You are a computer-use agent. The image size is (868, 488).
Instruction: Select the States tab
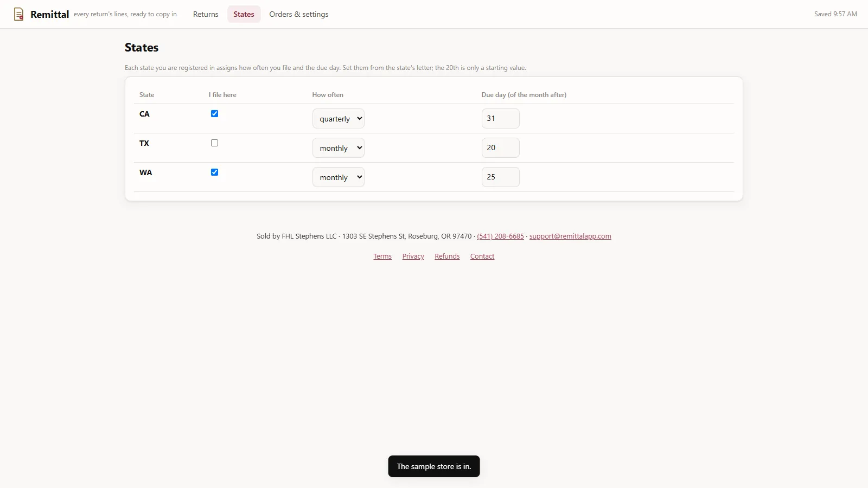(244, 14)
